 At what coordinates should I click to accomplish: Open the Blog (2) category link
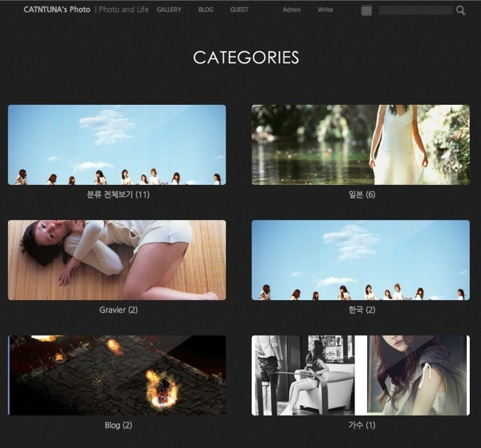point(118,425)
